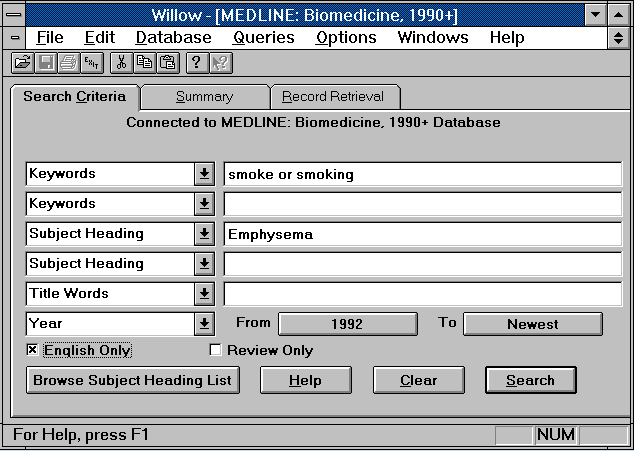
Task: Click the empty second Keywords text field
Action: [x=423, y=204]
